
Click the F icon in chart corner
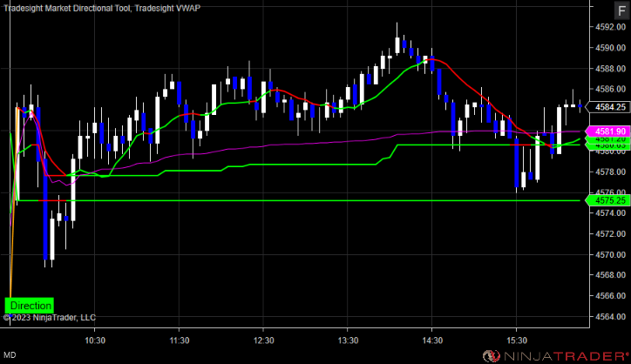[x=621, y=10]
